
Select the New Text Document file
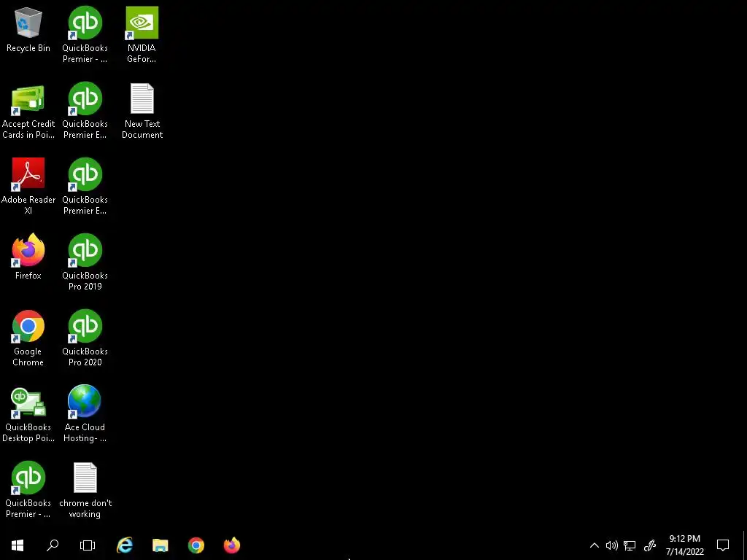coord(142,111)
